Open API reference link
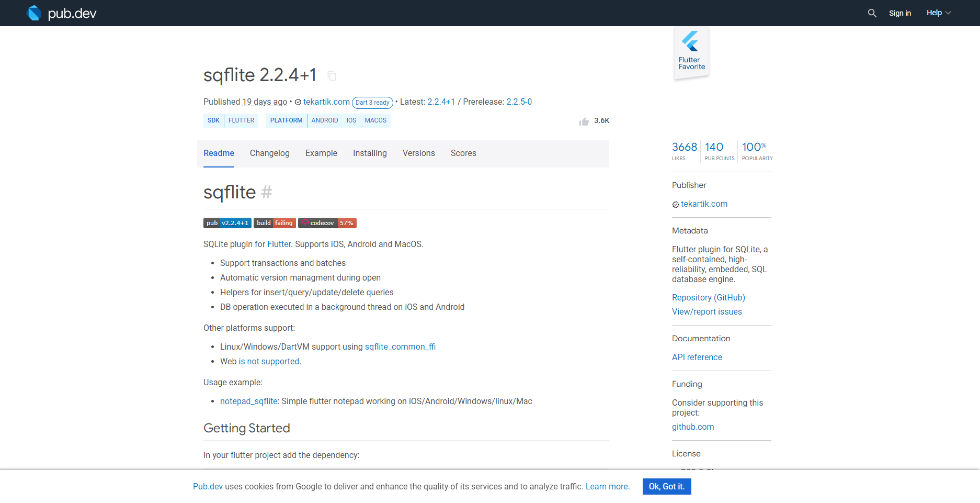This screenshot has height=503, width=980. (x=697, y=357)
